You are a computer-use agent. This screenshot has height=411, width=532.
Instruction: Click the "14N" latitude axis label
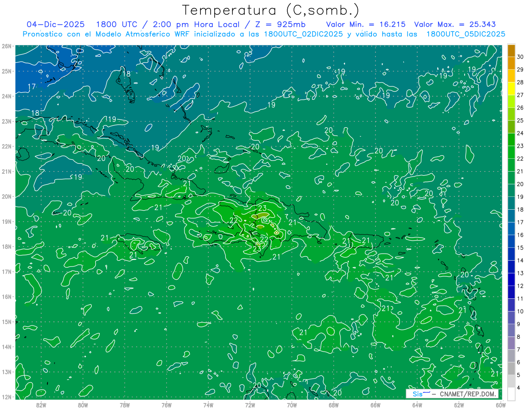pos(7,347)
